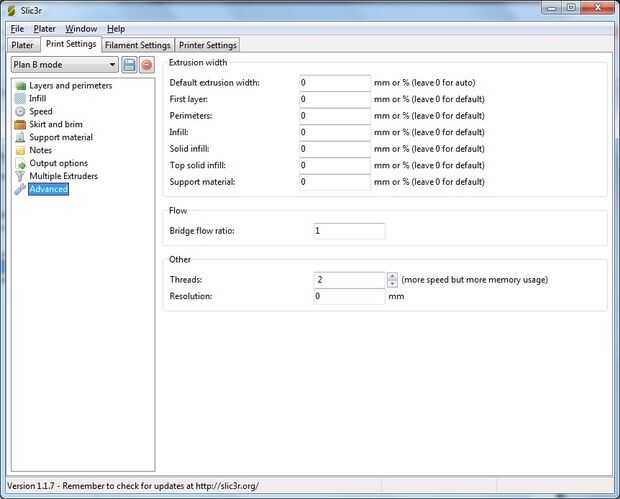Click the Bridge flow ratio field
Screen dimensions: 620x499
point(349,231)
